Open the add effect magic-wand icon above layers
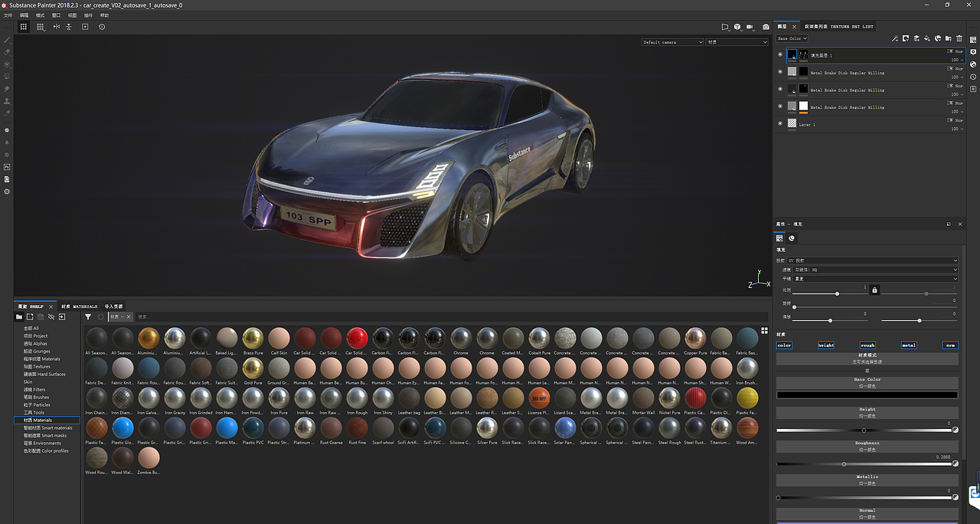Viewport: 980px width, 524px height. [x=894, y=38]
